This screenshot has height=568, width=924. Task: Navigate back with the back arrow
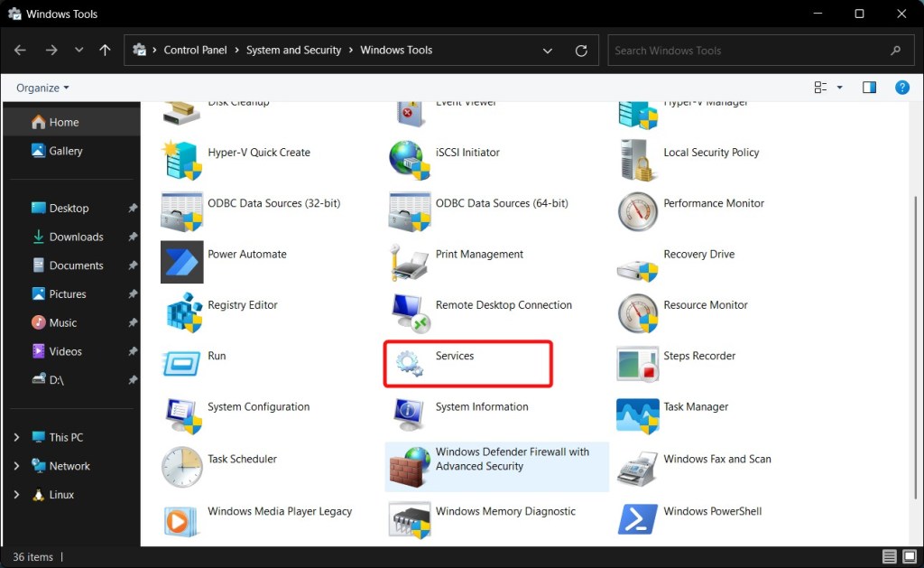point(20,51)
